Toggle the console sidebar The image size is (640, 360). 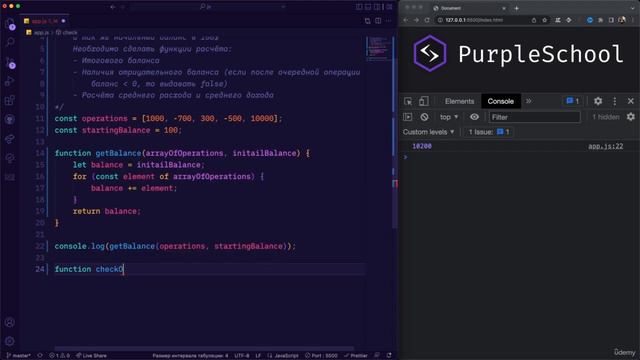pyautogui.click(x=408, y=117)
